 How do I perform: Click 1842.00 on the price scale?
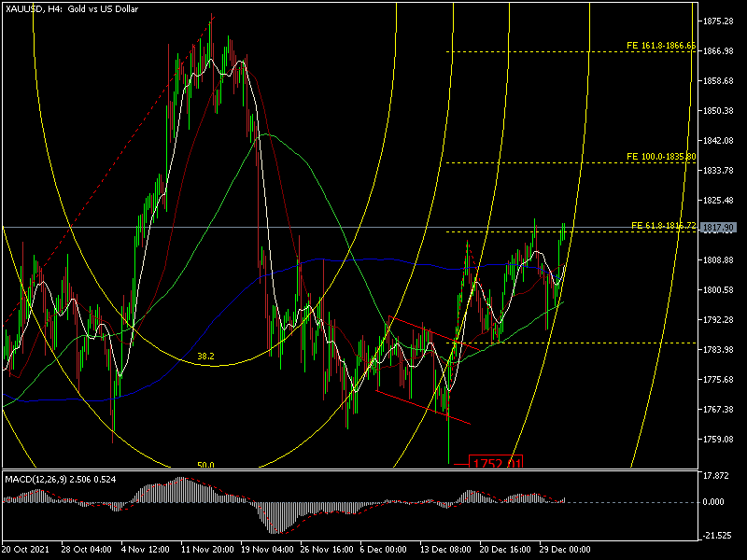[x=720, y=140]
